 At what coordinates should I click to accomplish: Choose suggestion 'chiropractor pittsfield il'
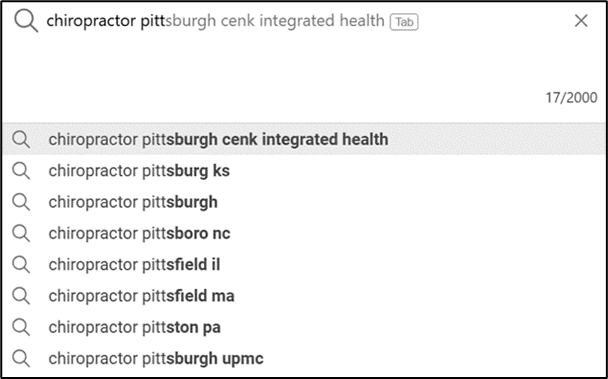304,265
